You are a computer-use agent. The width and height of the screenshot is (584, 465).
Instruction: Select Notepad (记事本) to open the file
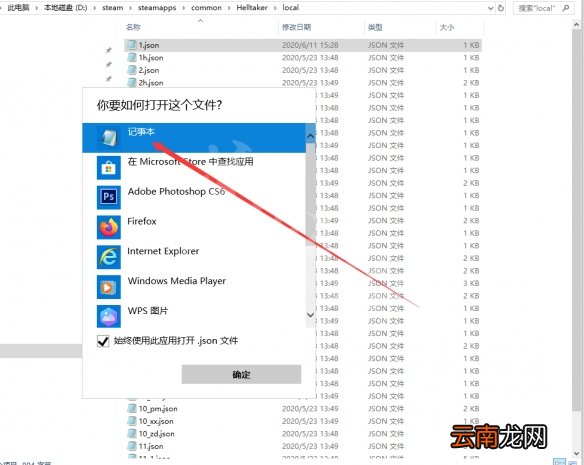194,137
